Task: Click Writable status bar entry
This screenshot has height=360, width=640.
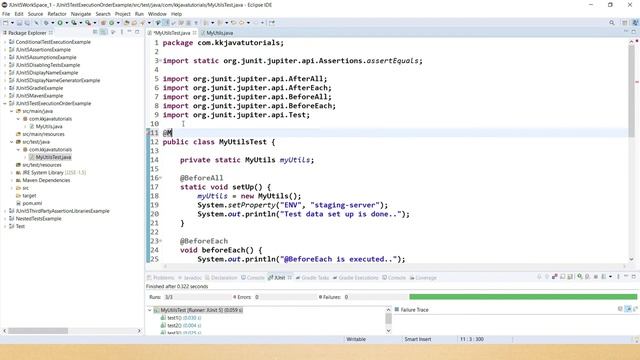Action: pyautogui.click(x=356, y=339)
